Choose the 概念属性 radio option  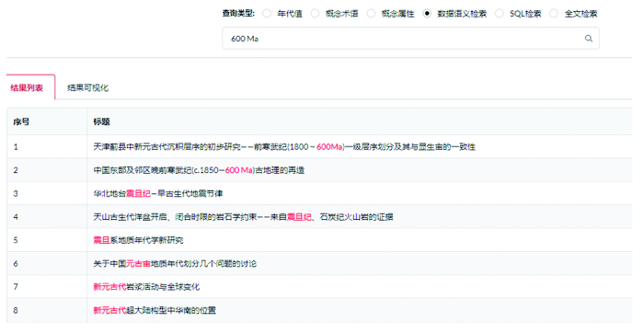tap(371, 14)
